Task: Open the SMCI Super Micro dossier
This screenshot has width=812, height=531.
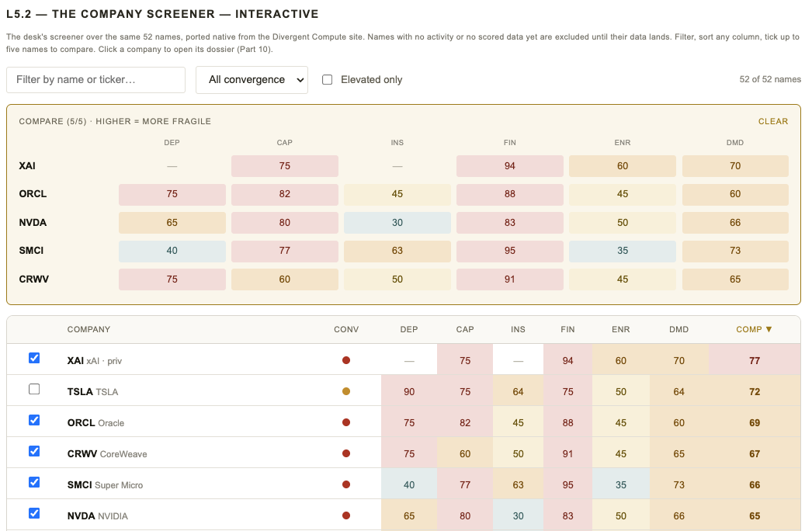Action: pyautogui.click(x=105, y=485)
